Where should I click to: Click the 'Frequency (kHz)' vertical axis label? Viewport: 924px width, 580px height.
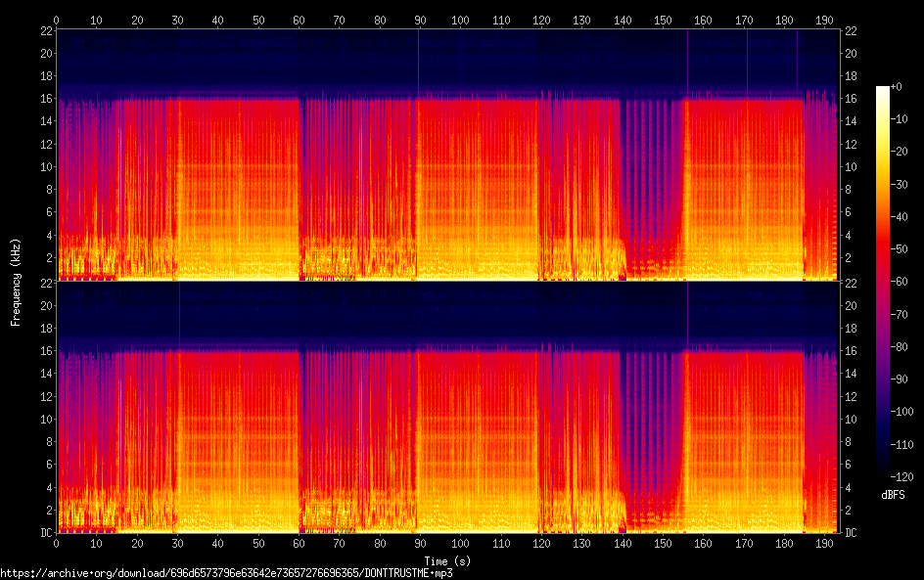click(x=17, y=281)
